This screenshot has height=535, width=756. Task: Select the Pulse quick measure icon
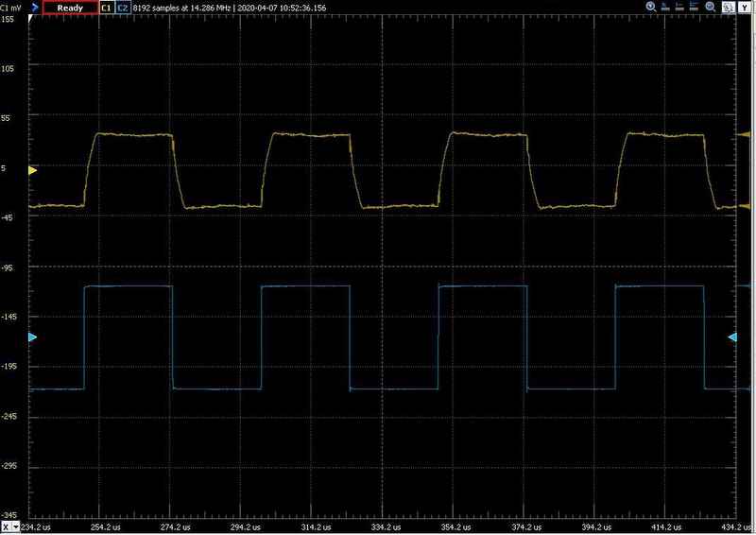pos(694,7)
